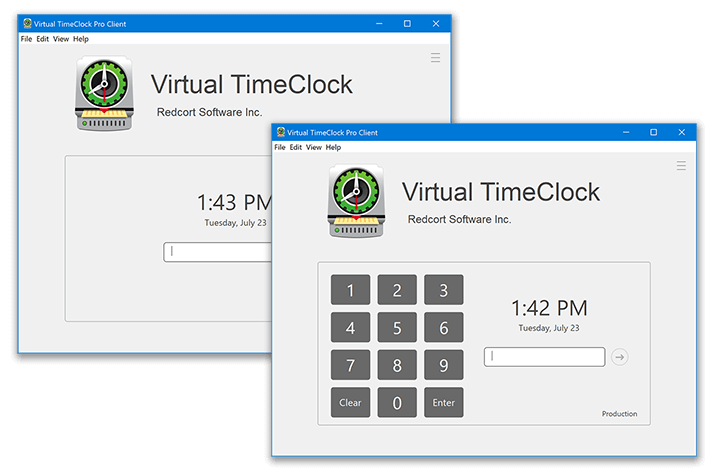Click the Enter keypad button
The image size is (713, 474).
click(444, 403)
